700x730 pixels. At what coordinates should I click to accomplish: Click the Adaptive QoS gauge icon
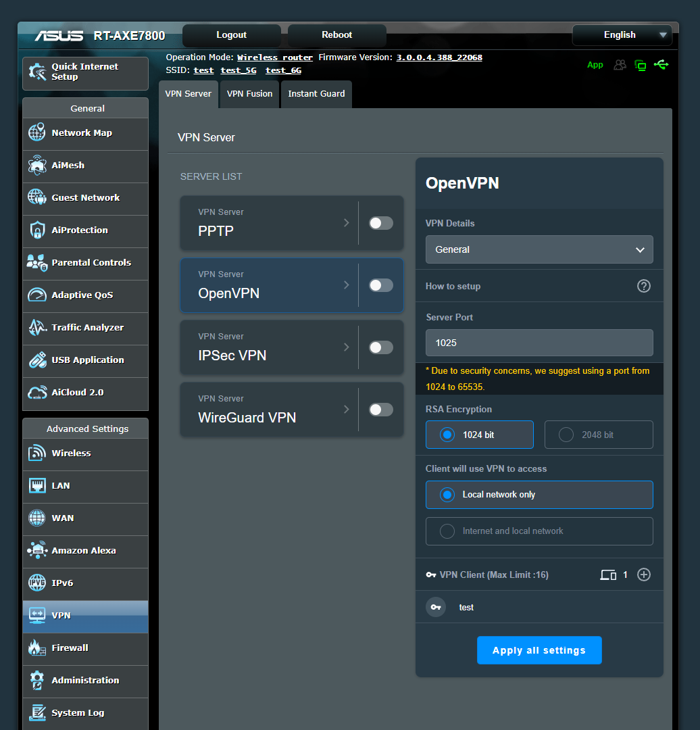pyautogui.click(x=36, y=295)
